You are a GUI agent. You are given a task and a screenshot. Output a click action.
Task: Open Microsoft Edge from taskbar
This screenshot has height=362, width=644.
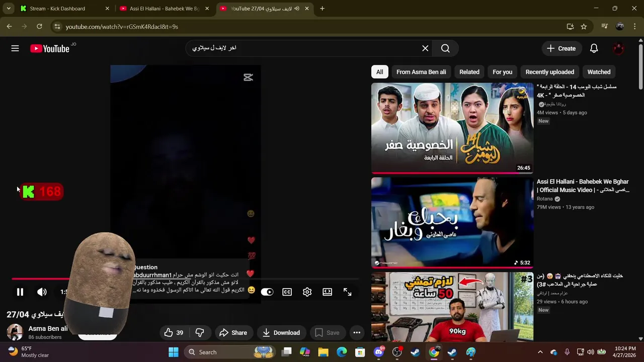tap(342, 352)
